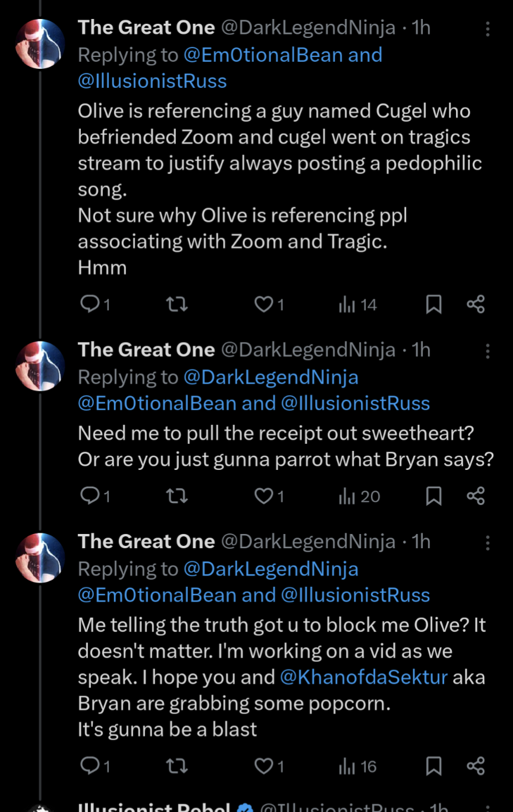Reply to the tweet about Cugel
513x812 pixels.
(x=89, y=305)
